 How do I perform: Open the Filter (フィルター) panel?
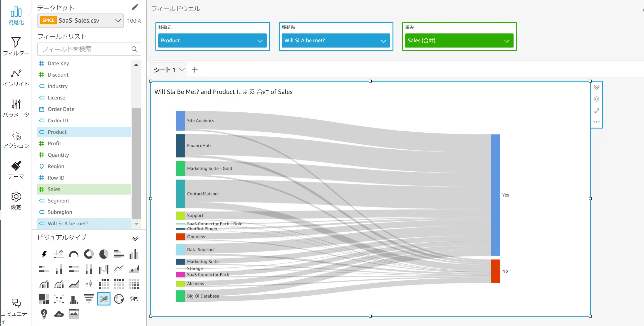click(x=16, y=46)
